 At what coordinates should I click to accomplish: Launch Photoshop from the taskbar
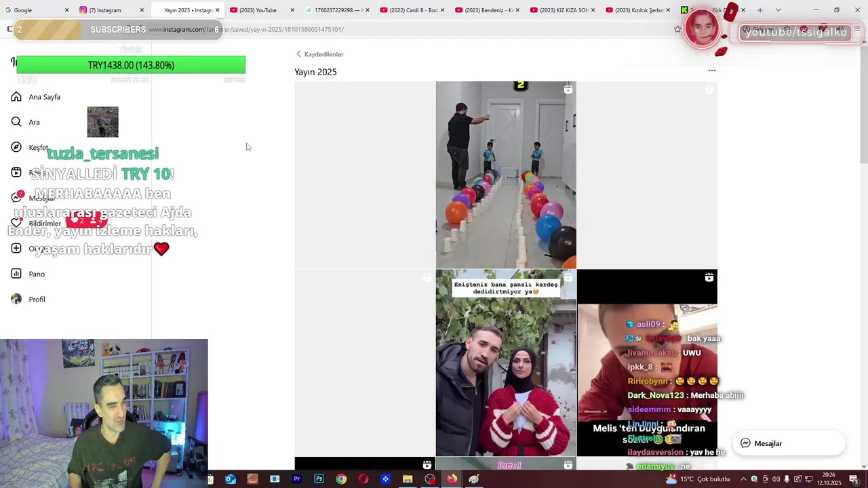coord(319,479)
